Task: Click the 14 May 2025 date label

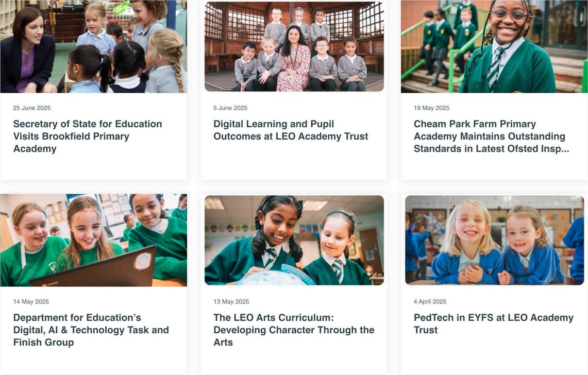Action: [31, 301]
